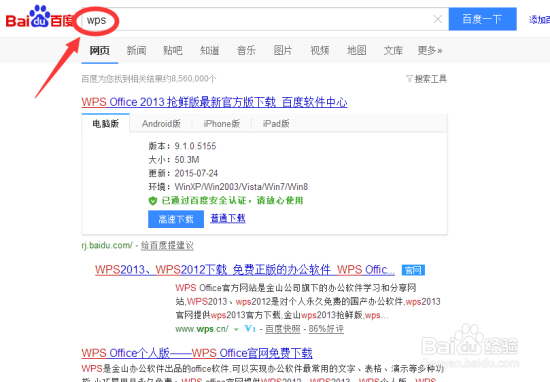Open the WPS Office 2013 抢鲜版 result link

(x=214, y=102)
